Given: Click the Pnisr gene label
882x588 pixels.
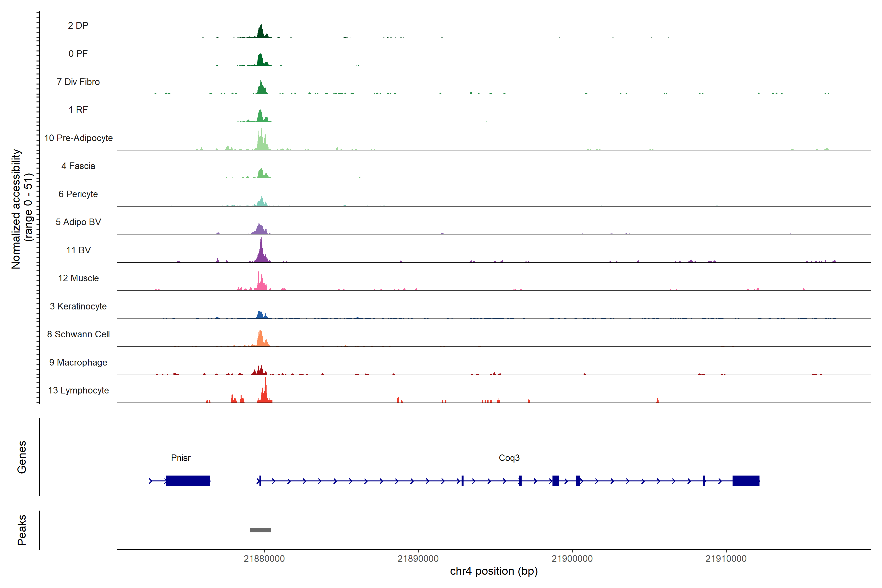Looking at the screenshot, I should [x=181, y=458].
